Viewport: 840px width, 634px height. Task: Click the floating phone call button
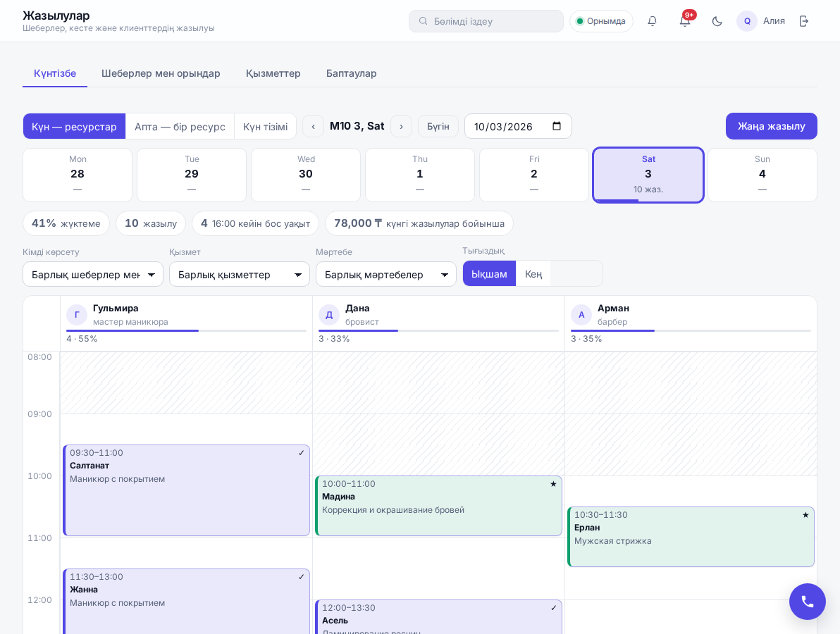pyautogui.click(x=808, y=602)
